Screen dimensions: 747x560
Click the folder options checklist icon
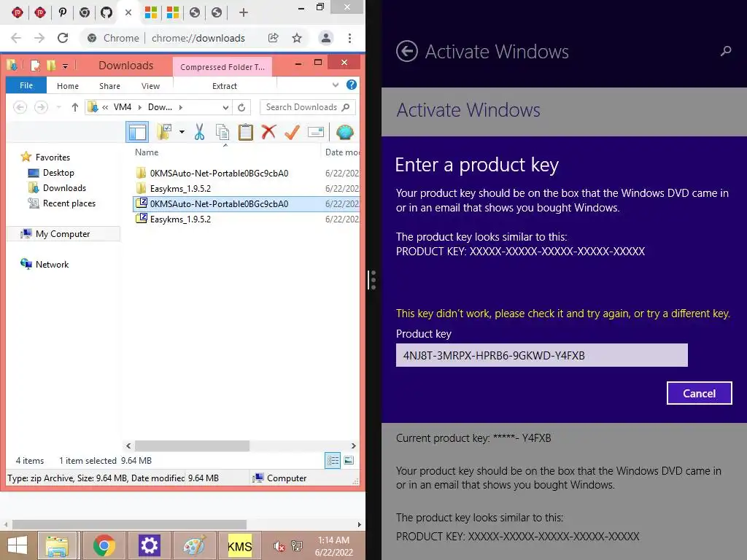pyautogui.click(x=164, y=132)
